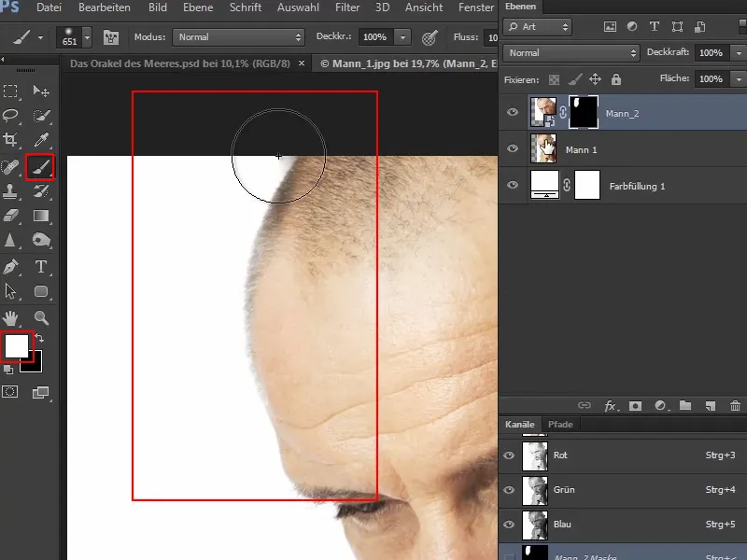This screenshot has width=747, height=560.
Task: Open the tool preset picker arrow
Action: 40,37
